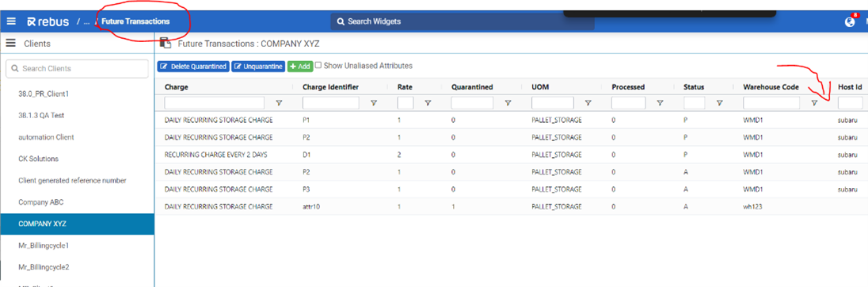The width and height of the screenshot is (868, 287).
Task: Click charge identifier P3 cell
Action: (x=306, y=189)
